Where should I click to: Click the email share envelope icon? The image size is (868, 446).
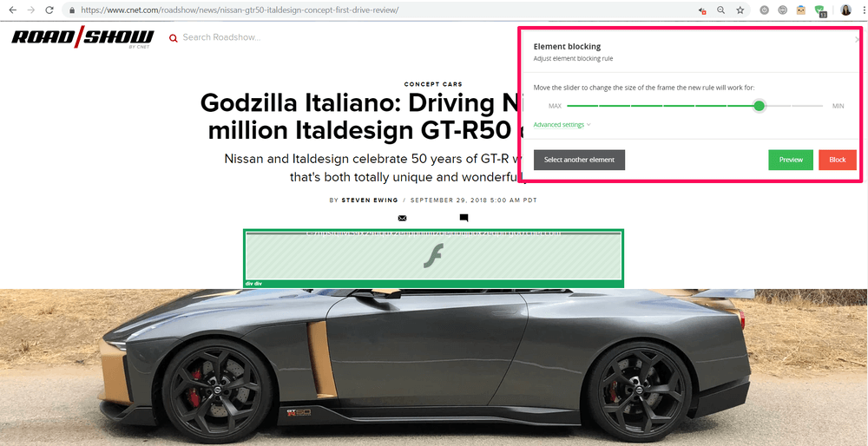403,218
